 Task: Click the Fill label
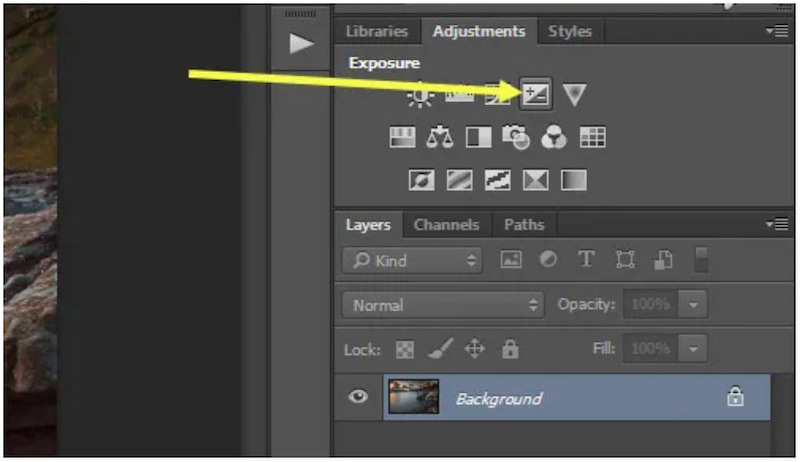click(604, 349)
